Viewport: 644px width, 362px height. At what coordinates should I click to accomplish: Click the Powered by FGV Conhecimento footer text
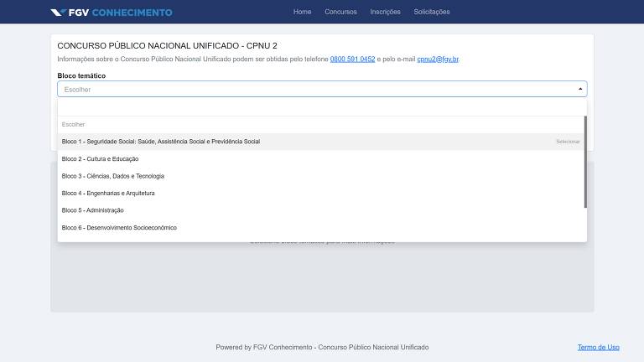pyautogui.click(x=322, y=347)
